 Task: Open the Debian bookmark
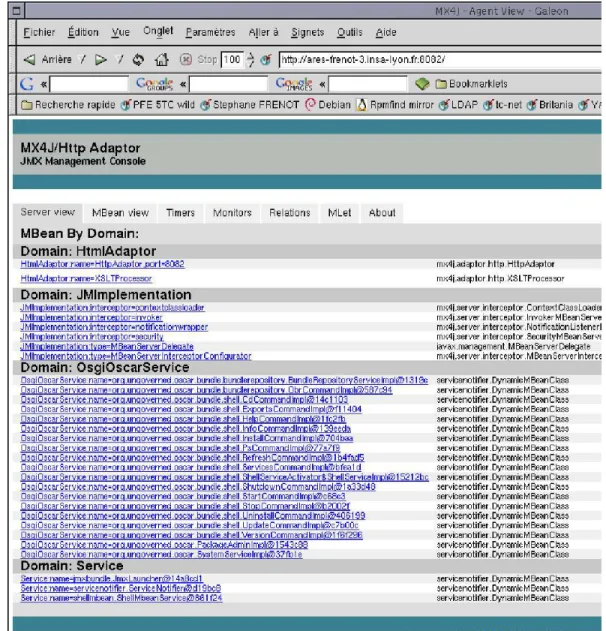[328, 105]
